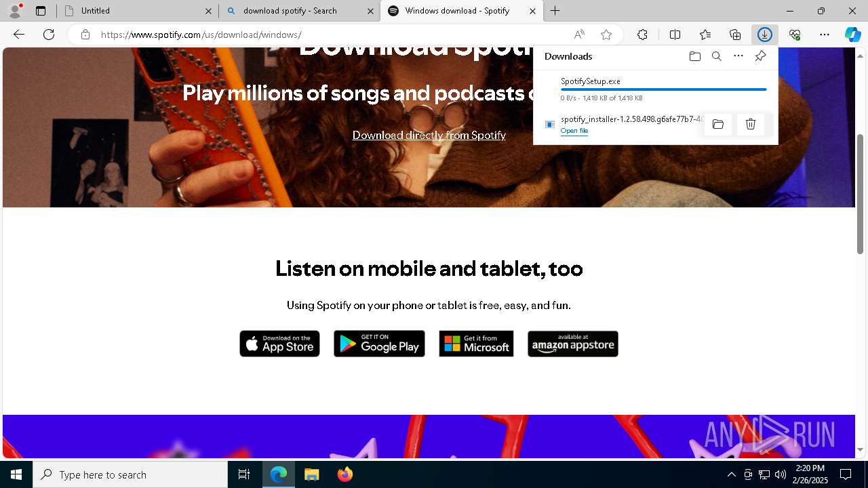Click Microsoft Edge taskbar icon
Image resolution: width=868 pixels, height=488 pixels.
[279, 474]
